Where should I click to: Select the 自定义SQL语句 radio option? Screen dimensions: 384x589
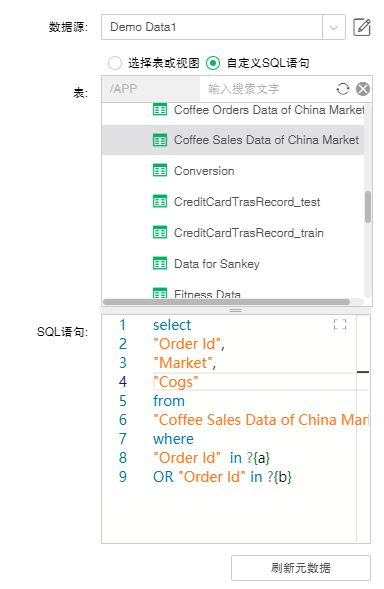(x=213, y=63)
